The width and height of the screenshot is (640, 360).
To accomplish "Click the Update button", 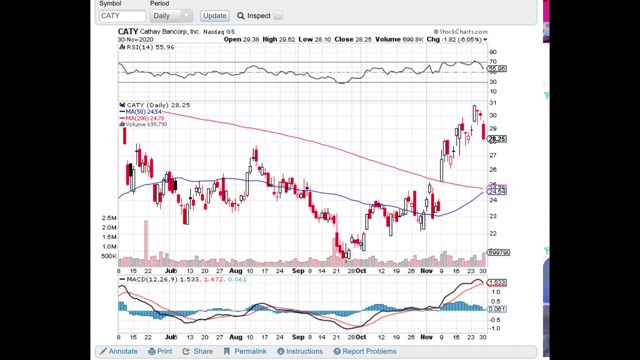I will pos(215,16).
